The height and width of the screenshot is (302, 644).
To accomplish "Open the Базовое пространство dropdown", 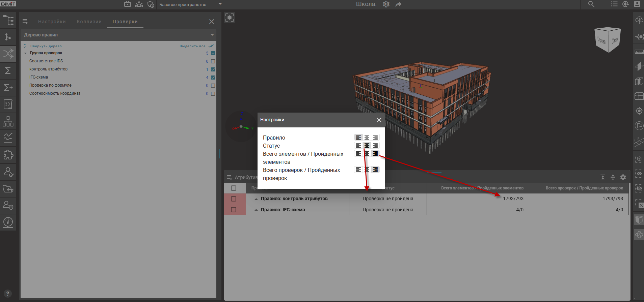I will [191, 4].
